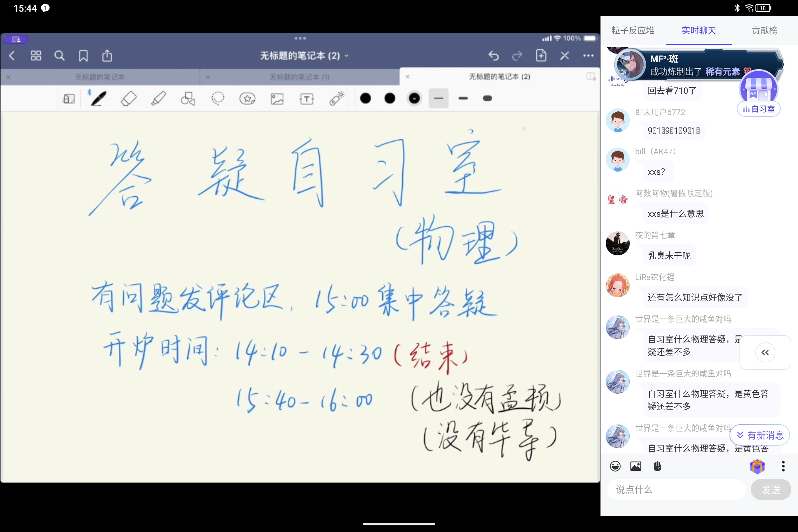Image resolution: width=798 pixels, height=532 pixels.
Task: Tap the raise hand icon
Action: (657, 466)
